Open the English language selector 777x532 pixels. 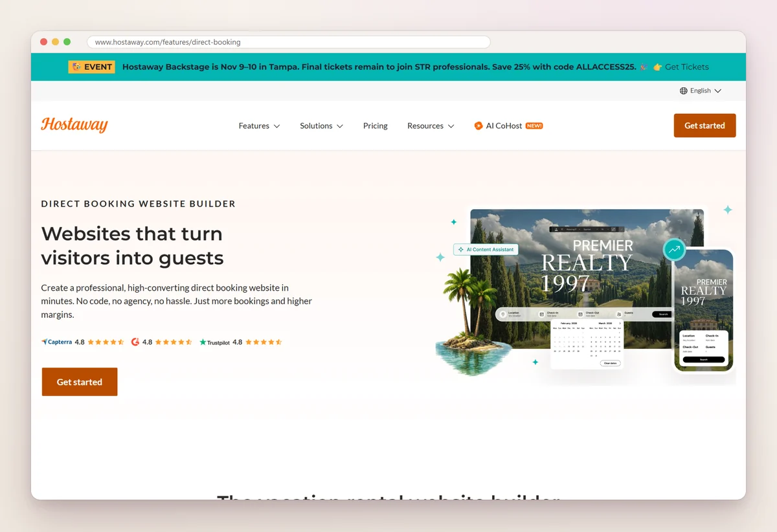[x=700, y=91]
